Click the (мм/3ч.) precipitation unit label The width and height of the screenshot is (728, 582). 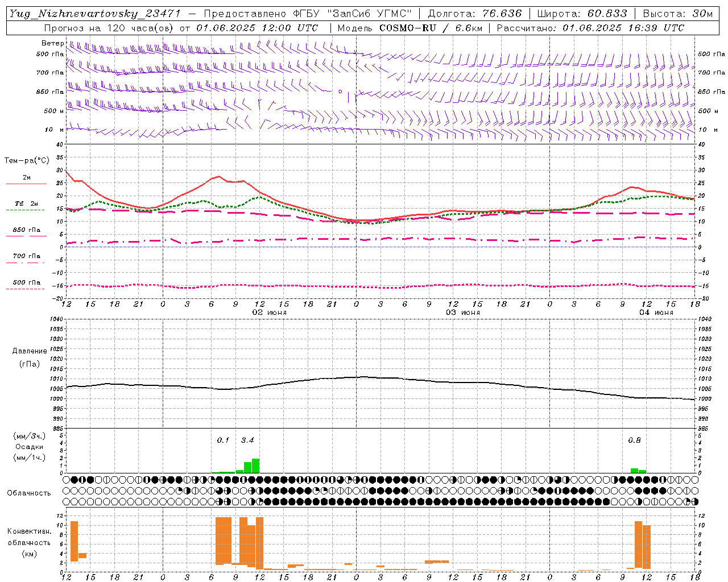coord(30,436)
